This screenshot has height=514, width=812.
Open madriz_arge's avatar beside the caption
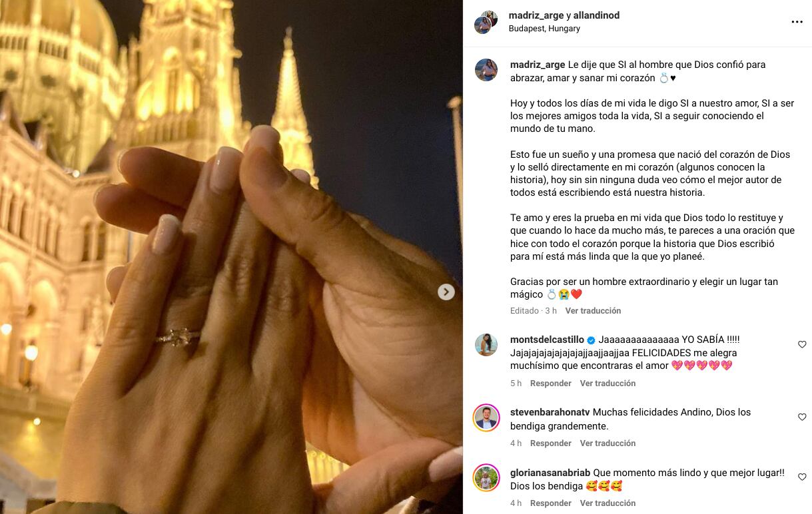tap(486, 70)
